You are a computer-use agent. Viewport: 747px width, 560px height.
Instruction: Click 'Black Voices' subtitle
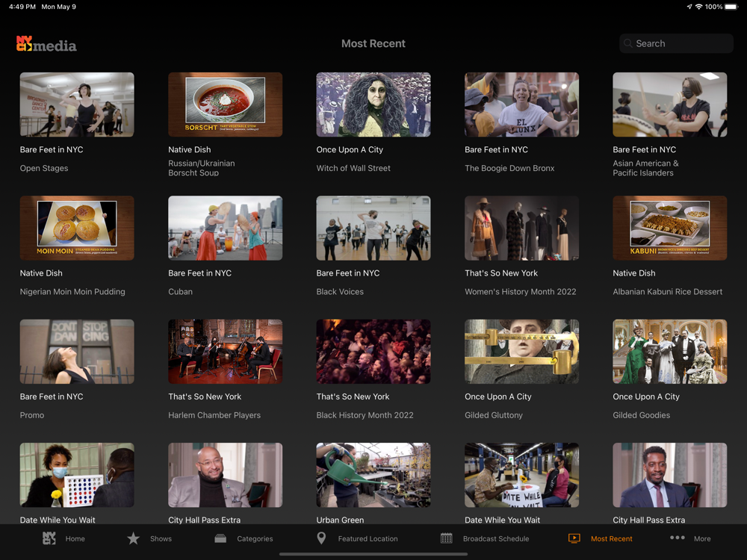tap(340, 291)
